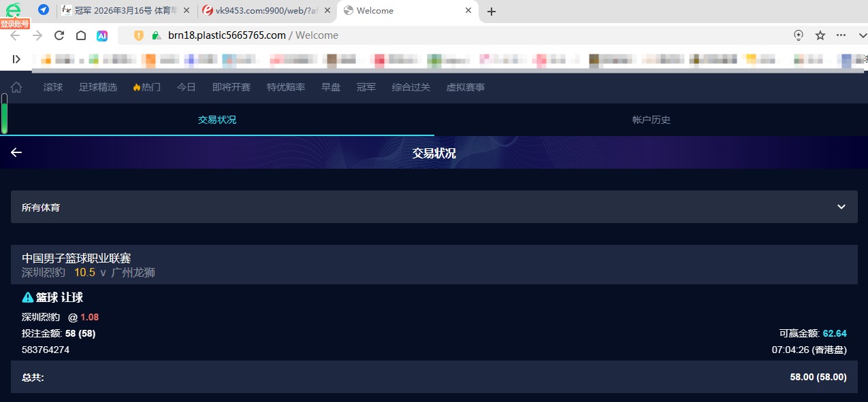Click the warning triangle next to 篮球 让球

28,297
